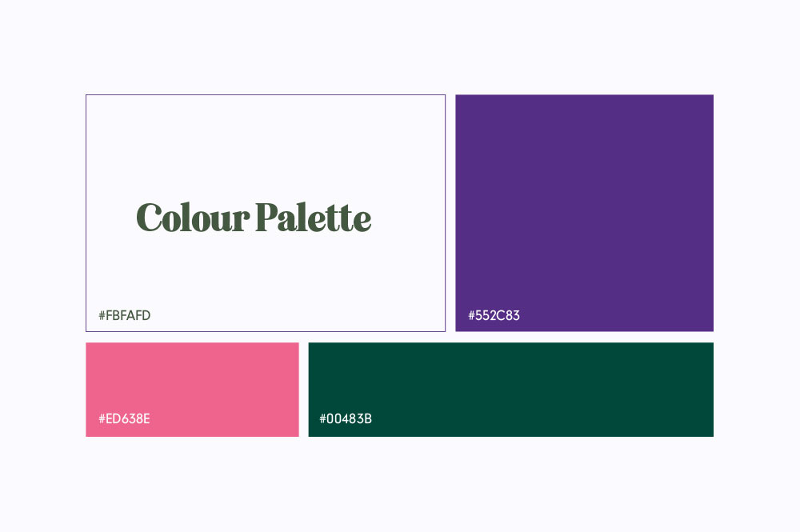This screenshot has width=800, height=532.
Task: Click the hash symbol in #ED638E
Action: coord(102,418)
